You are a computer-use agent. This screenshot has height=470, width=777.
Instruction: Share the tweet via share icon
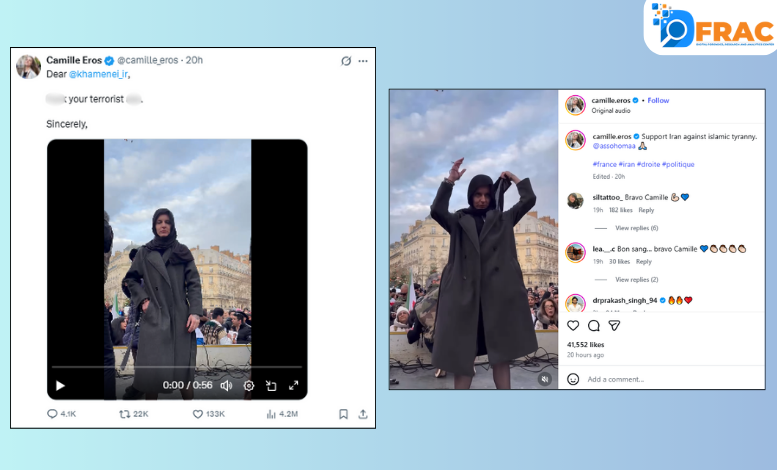[x=362, y=413]
